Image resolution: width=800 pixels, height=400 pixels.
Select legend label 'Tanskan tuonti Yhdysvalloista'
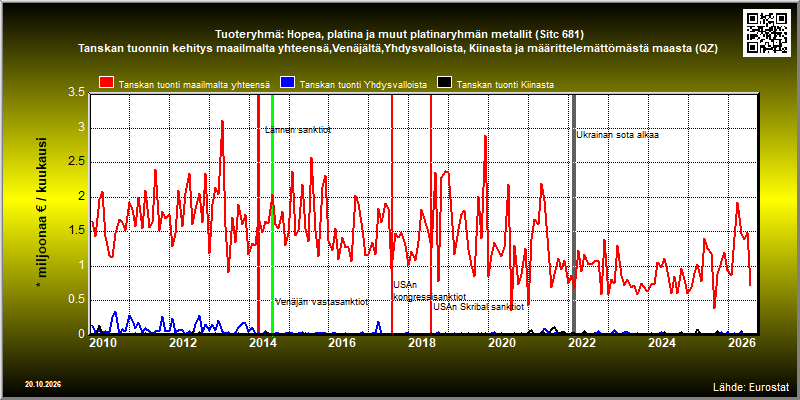(363, 85)
